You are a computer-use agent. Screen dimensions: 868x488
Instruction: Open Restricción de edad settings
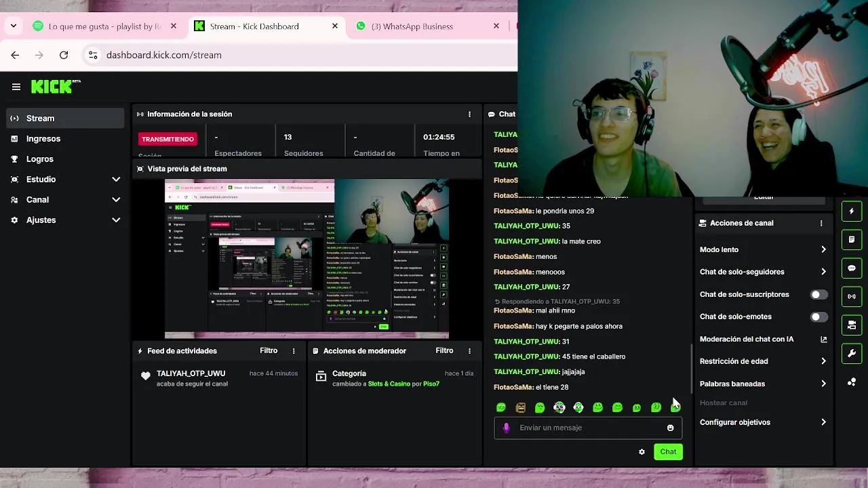763,361
